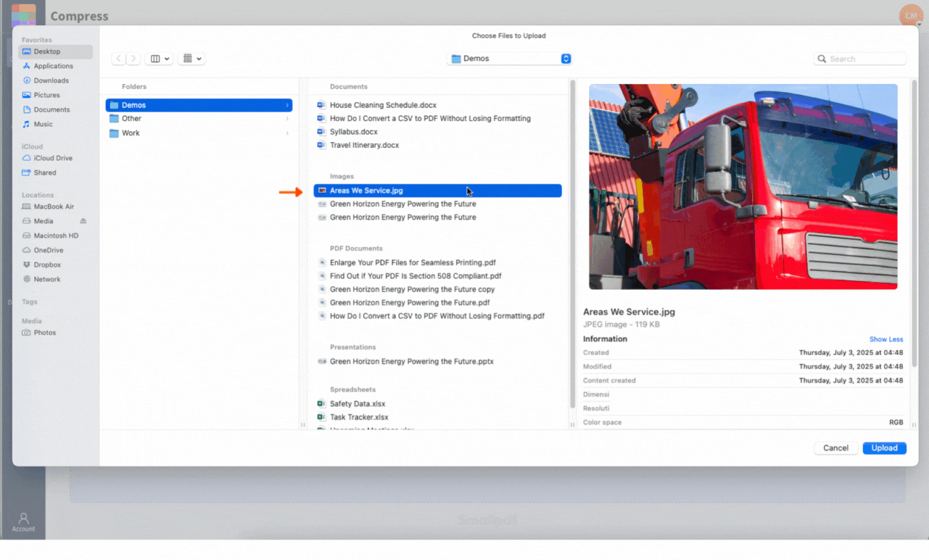
Task: Click the truck image preview thumbnail
Action: tap(743, 186)
